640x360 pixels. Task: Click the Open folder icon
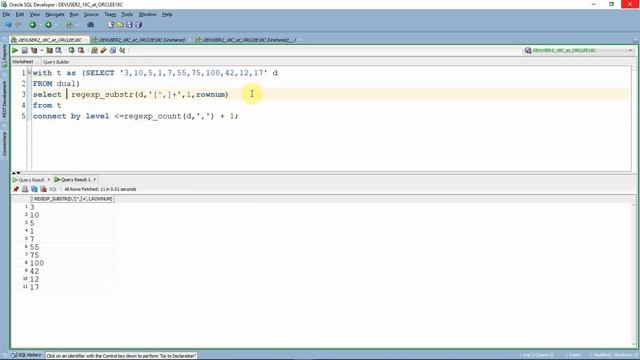pyautogui.click(x=120, y=25)
